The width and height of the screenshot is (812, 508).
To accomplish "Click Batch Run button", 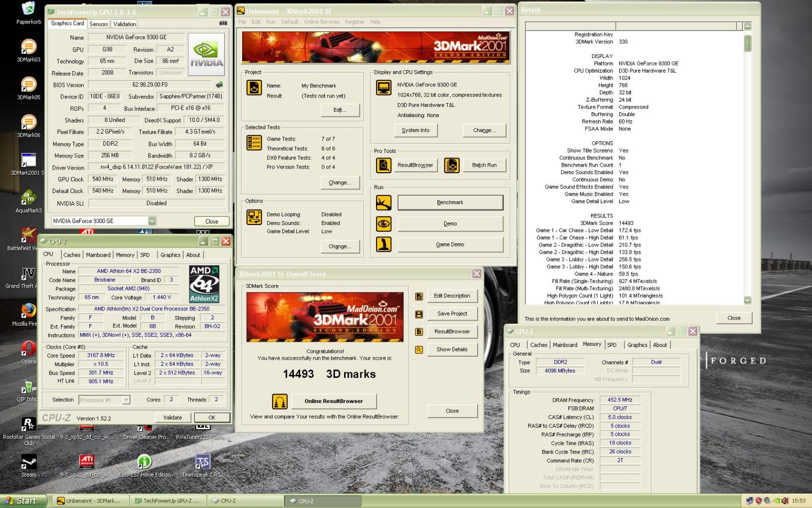I will [484, 165].
